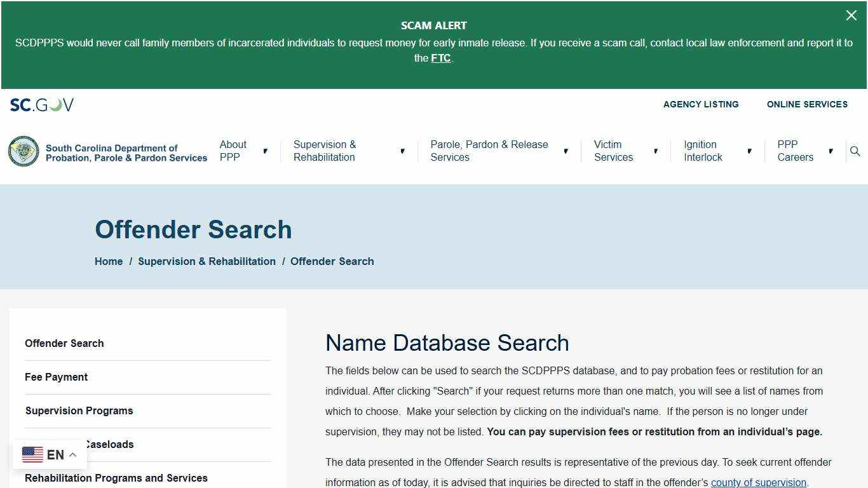The height and width of the screenshot is (488, 868).
Task: Collapse the EN language picker chevron
Action: pos(72,454)
